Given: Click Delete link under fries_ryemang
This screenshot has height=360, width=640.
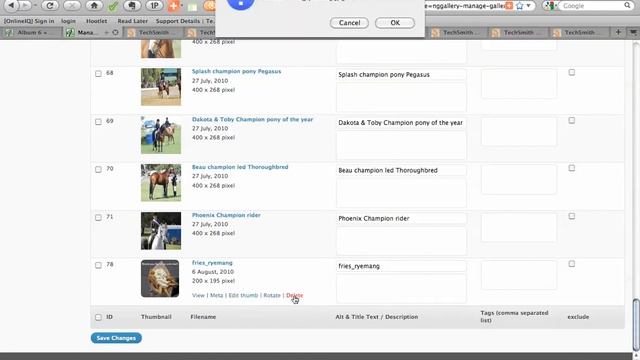Looking at the screenshot, I should 294,295.
